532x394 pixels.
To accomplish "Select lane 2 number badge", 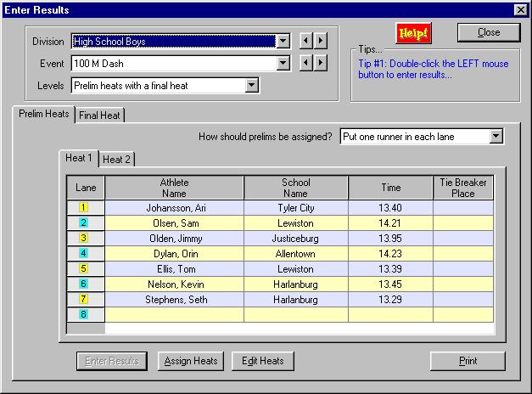I will click(83, 222).
